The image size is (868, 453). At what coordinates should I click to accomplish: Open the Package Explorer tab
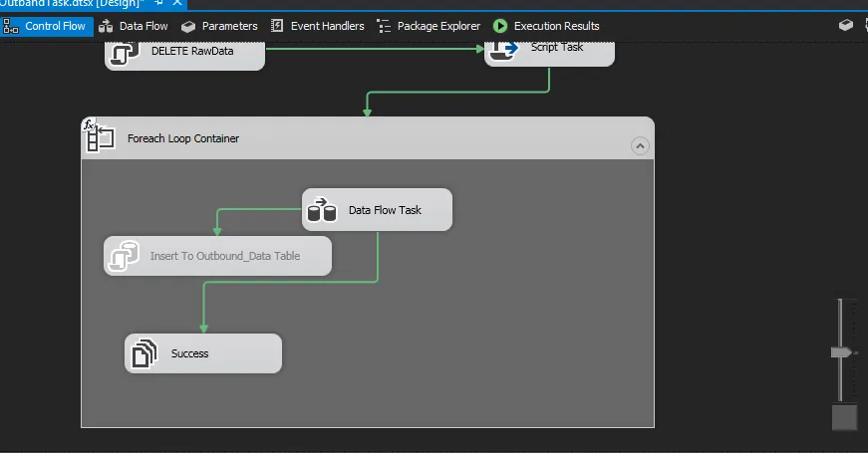429,26
